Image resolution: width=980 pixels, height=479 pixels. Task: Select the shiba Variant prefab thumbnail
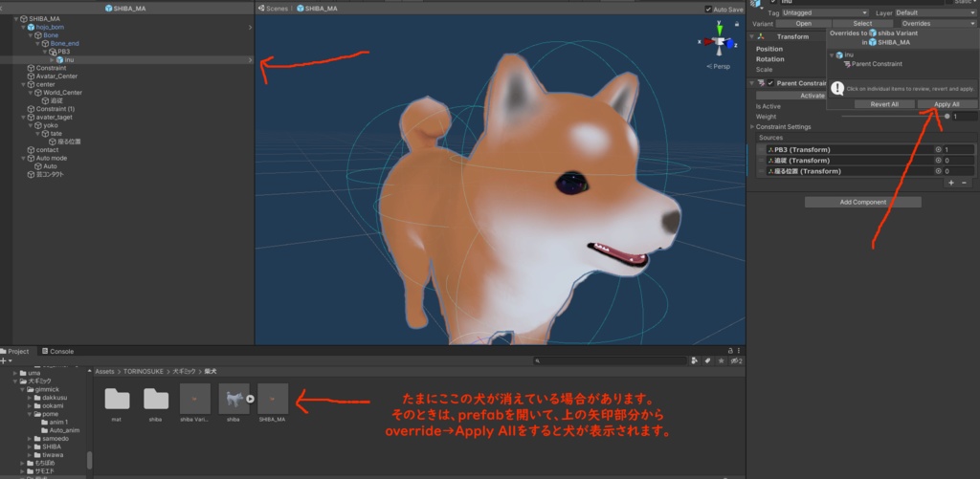point(194,399)
